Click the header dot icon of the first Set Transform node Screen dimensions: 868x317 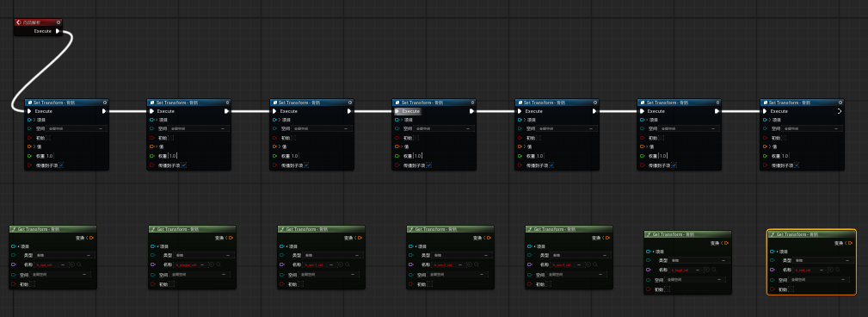104,103
